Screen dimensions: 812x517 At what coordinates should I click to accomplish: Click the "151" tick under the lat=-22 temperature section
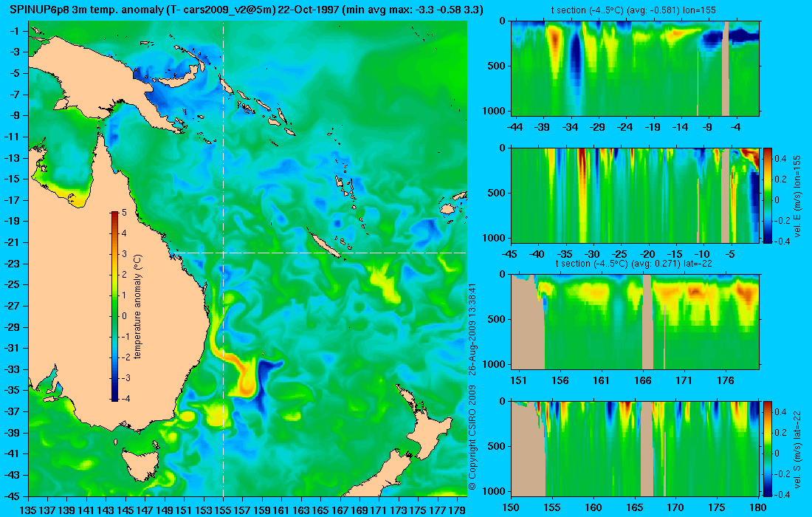(518, 380)
